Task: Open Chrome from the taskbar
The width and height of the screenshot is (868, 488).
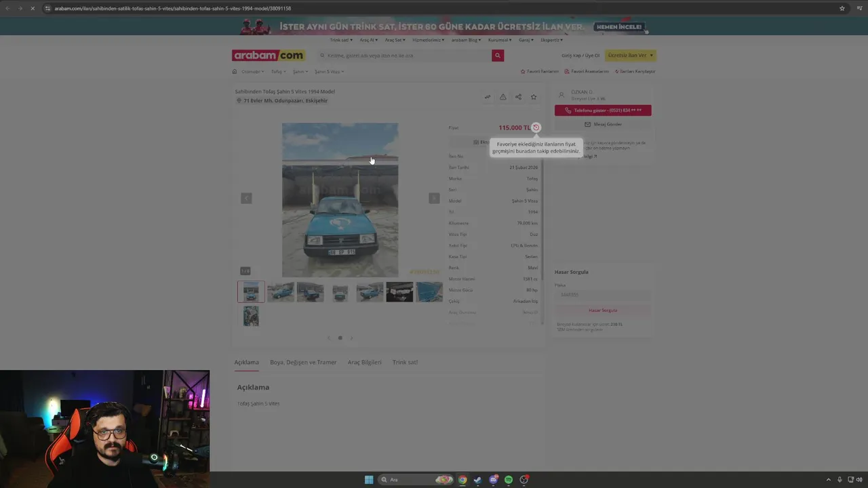Action: [x=462, y=480]
